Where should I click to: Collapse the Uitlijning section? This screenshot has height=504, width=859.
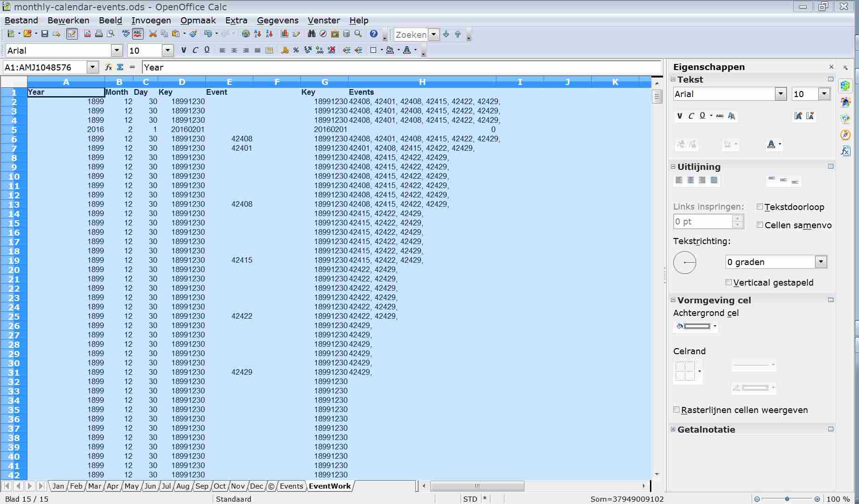tap(673, 167)
